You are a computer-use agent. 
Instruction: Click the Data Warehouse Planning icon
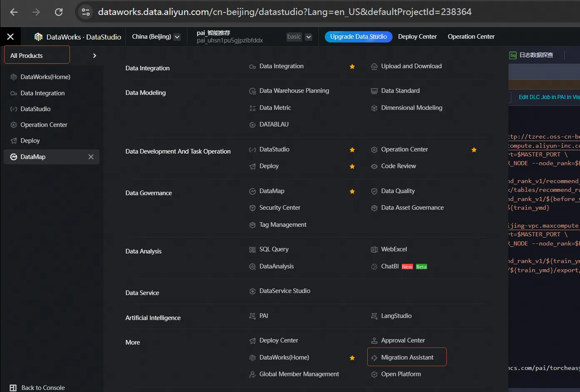[x=252, y=91]
